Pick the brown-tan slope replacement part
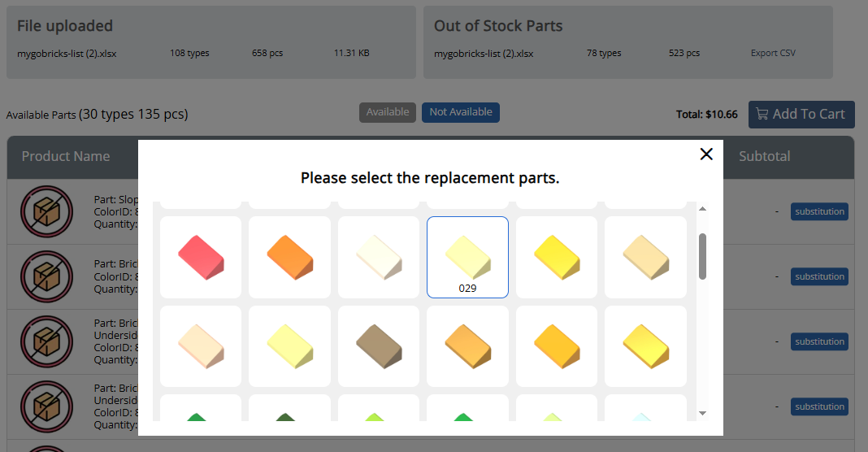The width and height of the screenshot is (868, 452). [379, 346]
